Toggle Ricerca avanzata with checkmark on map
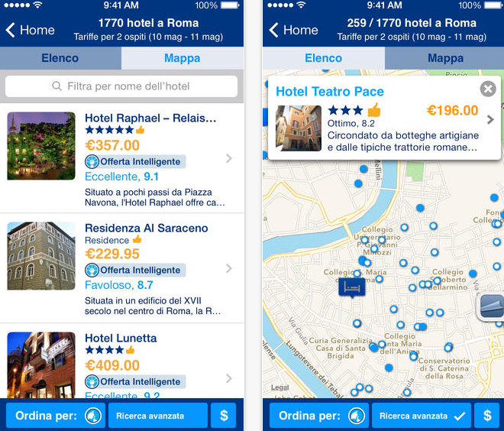The image size is (504, 431). [422, 416]
